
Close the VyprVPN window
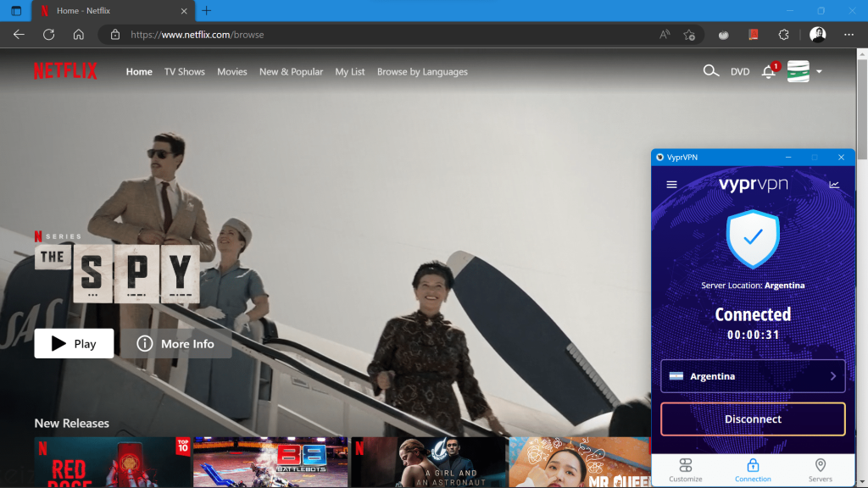[x=841, y=157]
